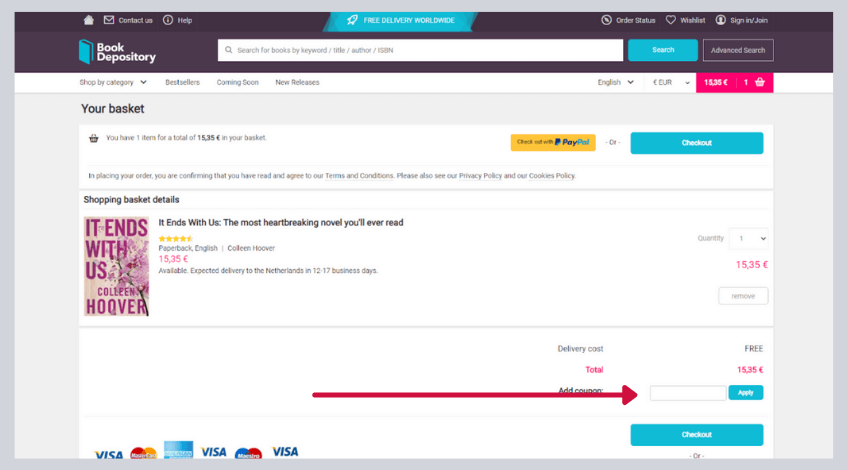847x470 pixels.
Task: Click the Sign in/Join user icon
Action: point(721,20)
